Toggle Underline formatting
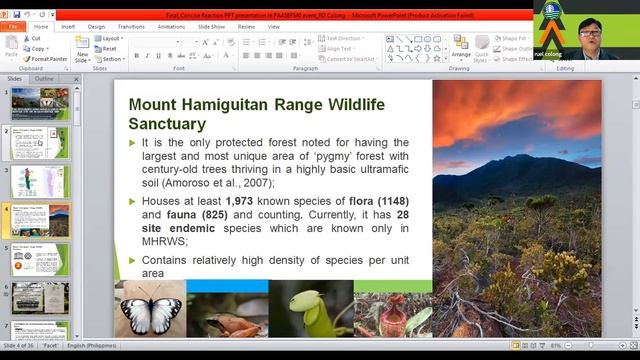Viewport: 640px width, 360px height. click(x=158, y=56)
